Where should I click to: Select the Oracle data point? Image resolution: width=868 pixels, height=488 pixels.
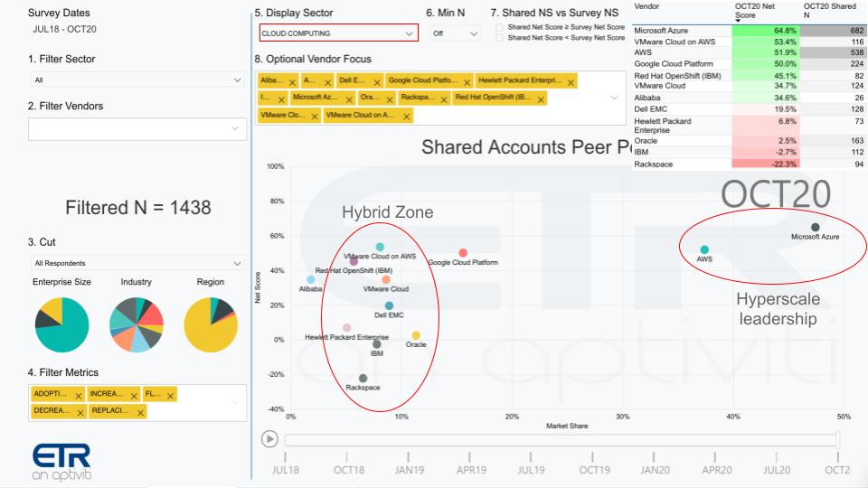(416, 335)
